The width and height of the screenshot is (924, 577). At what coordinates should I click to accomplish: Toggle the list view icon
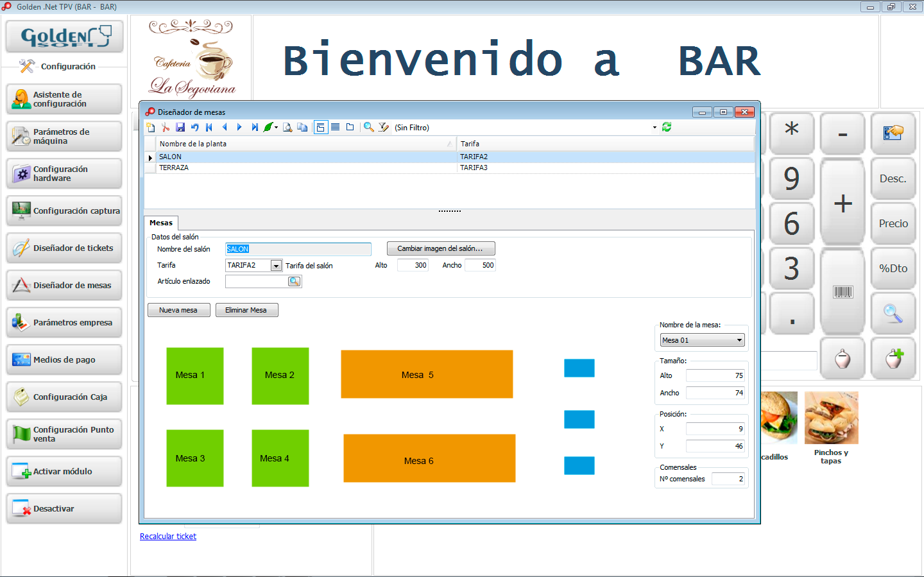(335, 127)
